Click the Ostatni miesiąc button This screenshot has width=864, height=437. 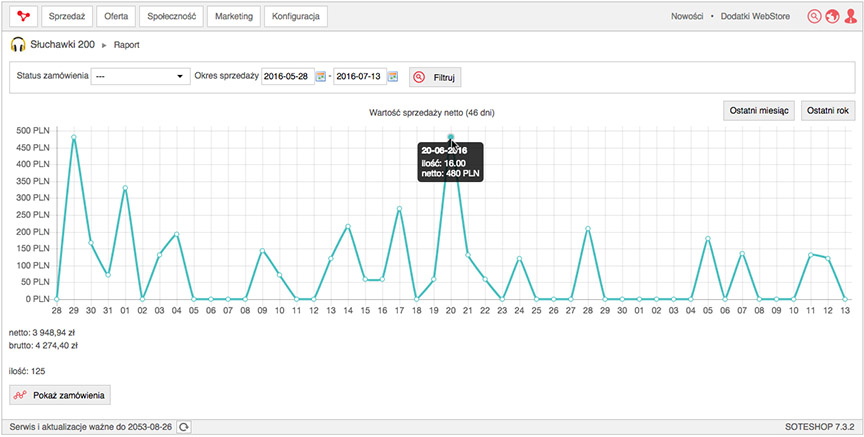[x=759, y=111]
